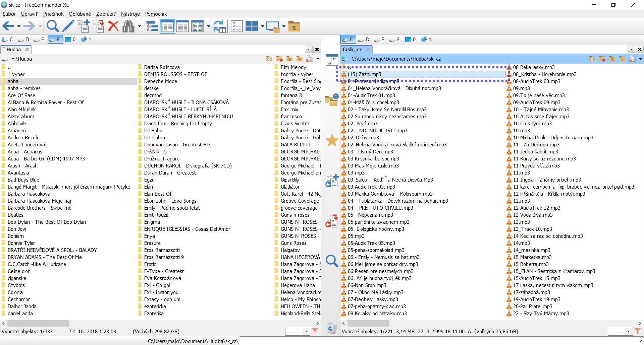Open the Priečinok menu

[53, 14]
